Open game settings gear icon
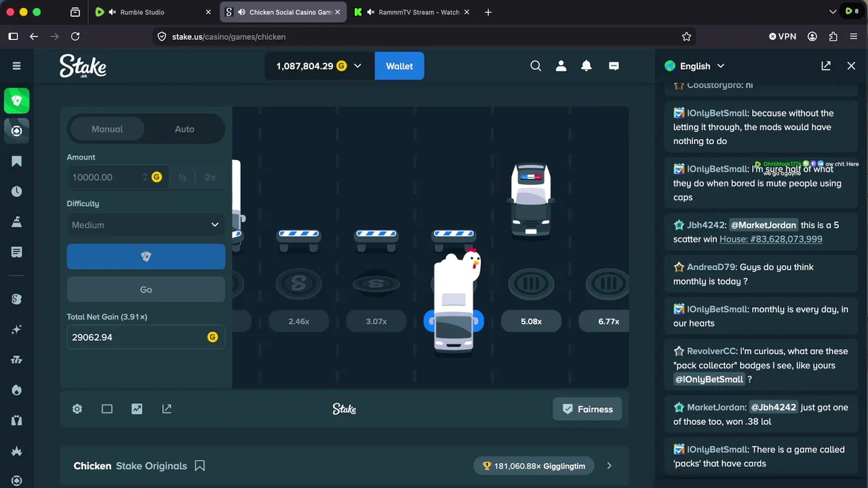Image resolution: width=868 pixels, height=488 pixels. [x=77, y=409]
